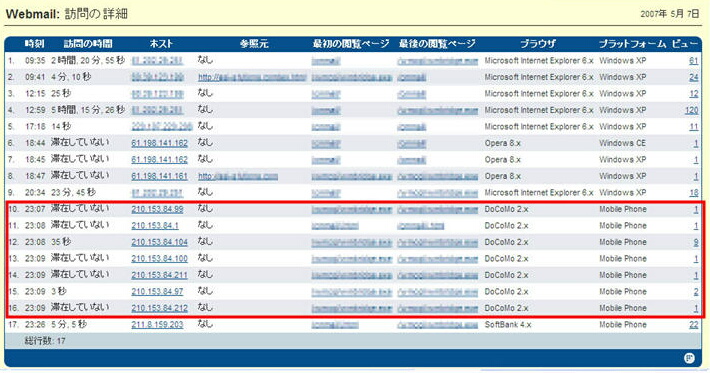The height and width of the screenshot is (373, 710).
Task: Click view count 61 in row 1
Action: (x=694, y=61)
